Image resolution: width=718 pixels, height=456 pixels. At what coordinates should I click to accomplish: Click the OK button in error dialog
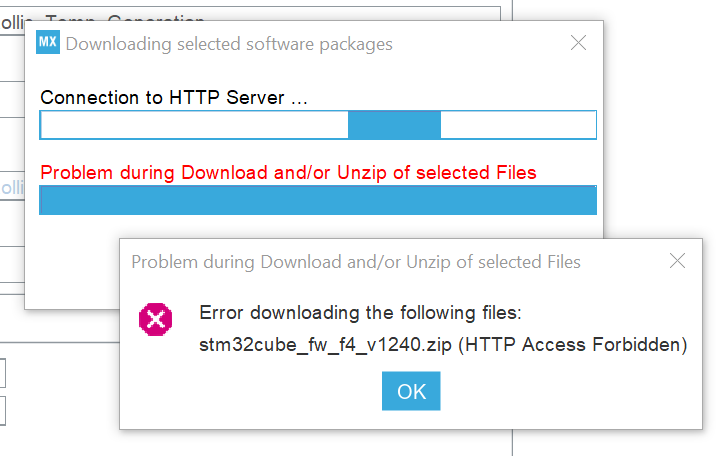(x=411, y=391)
